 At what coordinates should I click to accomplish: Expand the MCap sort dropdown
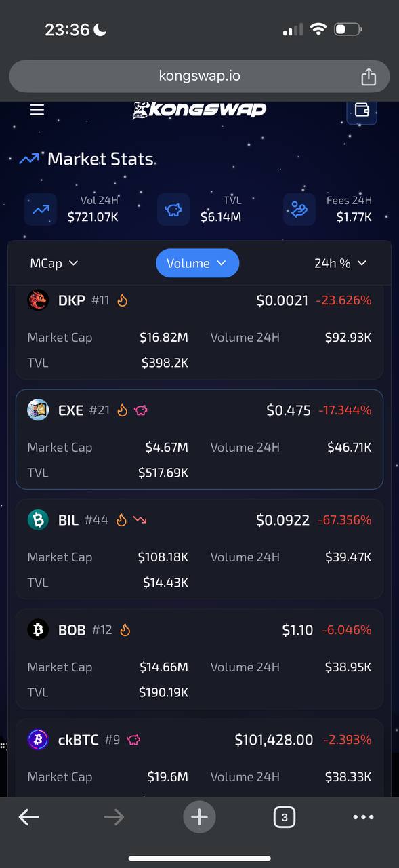(54, 263)
